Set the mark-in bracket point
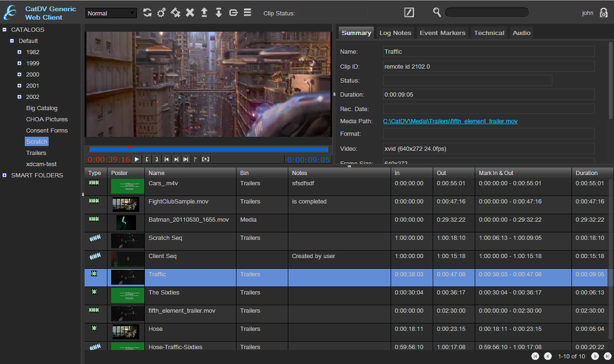The height and width of the screenshot is (364, 614). tap(147, 159)
